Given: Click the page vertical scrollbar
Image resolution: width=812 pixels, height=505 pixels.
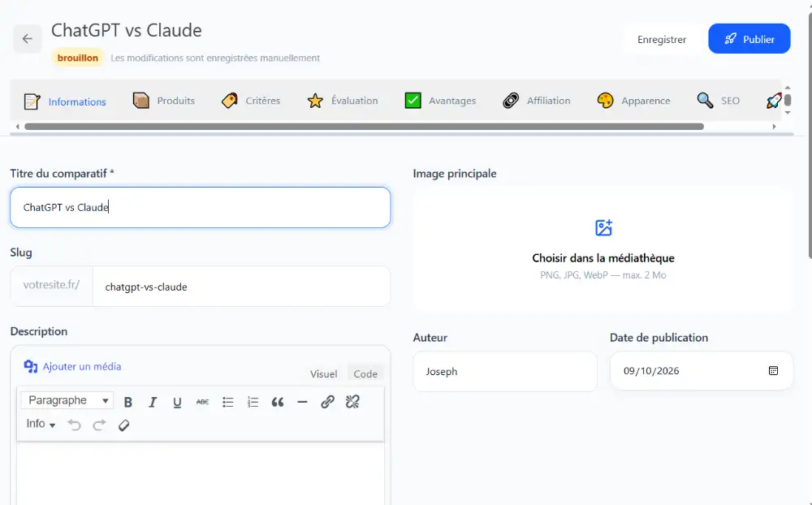Looking at the screenshot, I should click(810, 135).
